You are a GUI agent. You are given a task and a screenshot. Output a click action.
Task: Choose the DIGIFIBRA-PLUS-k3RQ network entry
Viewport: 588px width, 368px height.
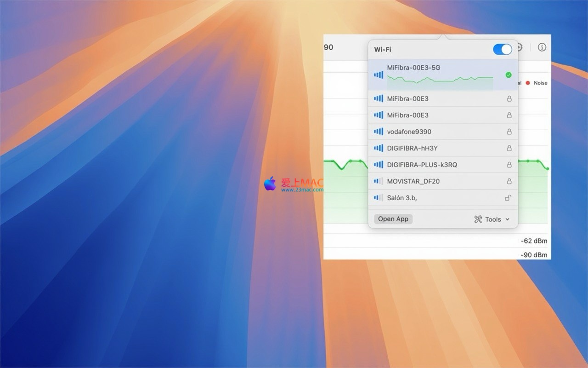(x=422, y=165)
